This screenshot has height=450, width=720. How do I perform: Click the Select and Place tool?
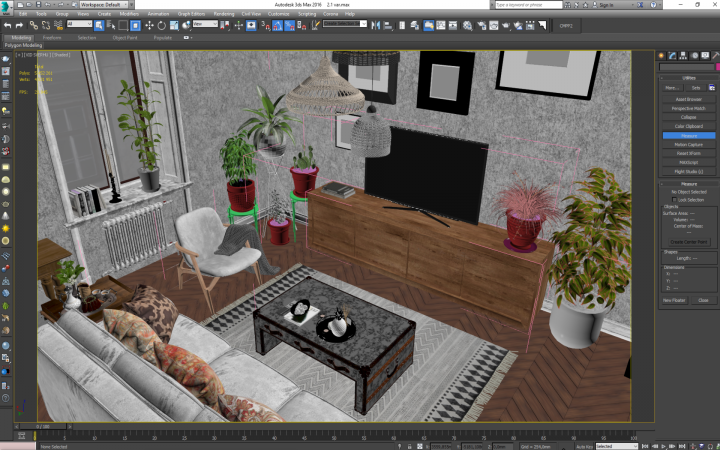point(186,26)
